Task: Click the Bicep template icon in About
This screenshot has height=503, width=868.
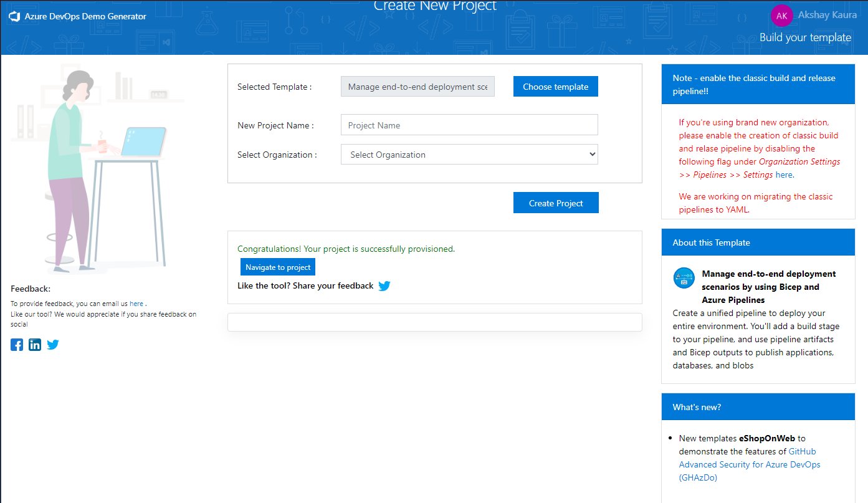Action: tap(684, 278)
